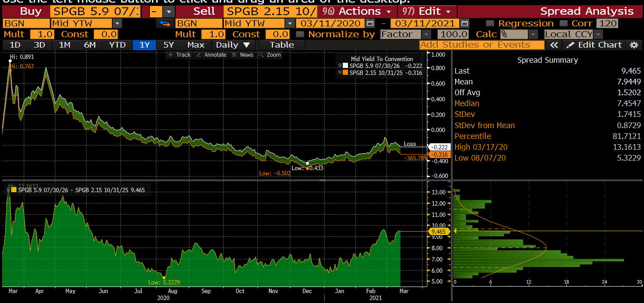Click the normalize value field showing 100.0
This screenshot has height=303, width=644.
pyautogui.click(x=453, y=34)
